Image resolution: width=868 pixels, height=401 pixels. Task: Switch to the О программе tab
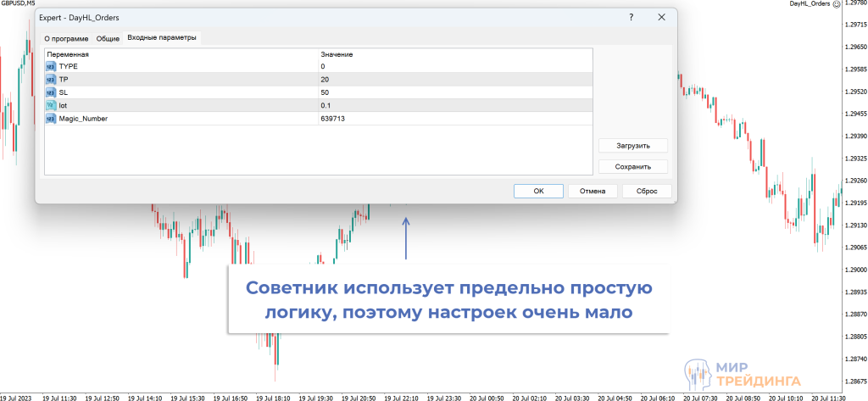coord(66,38)
